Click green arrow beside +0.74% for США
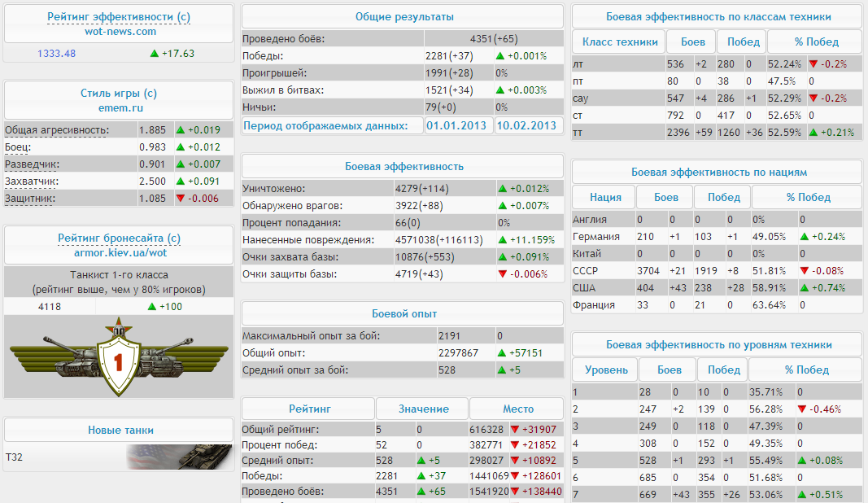The image size is (868, 503). [x=805, y=288]
